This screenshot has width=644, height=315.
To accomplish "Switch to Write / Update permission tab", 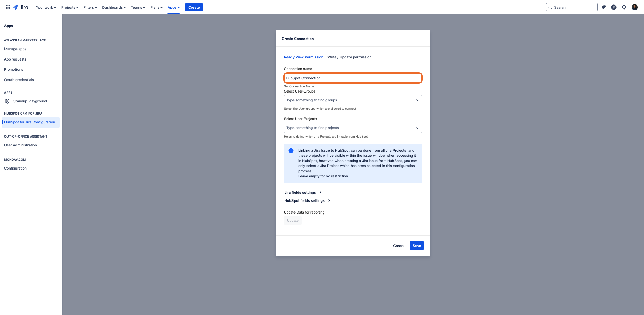I will tap(349, 57).
